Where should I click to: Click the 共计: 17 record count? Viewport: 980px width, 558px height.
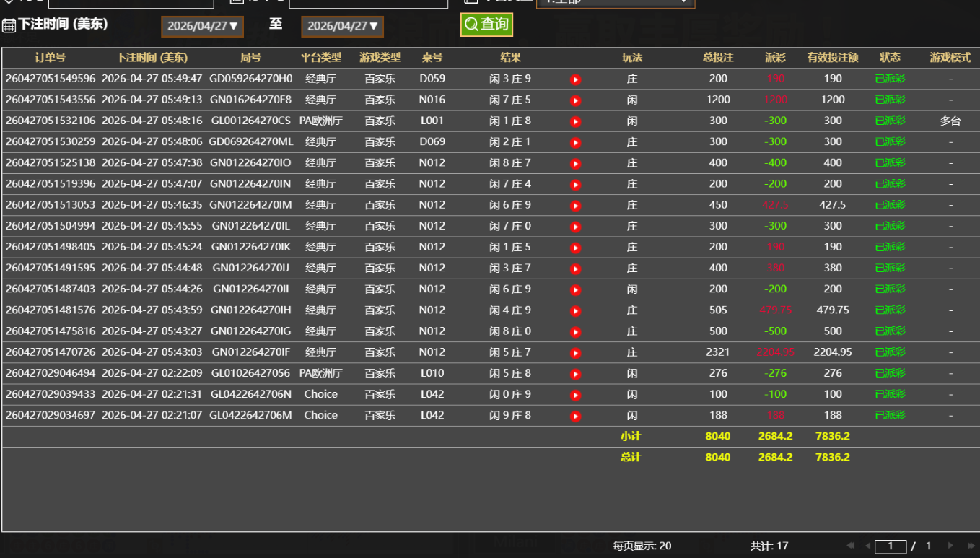pyautogui.click(x=769, y=546)
